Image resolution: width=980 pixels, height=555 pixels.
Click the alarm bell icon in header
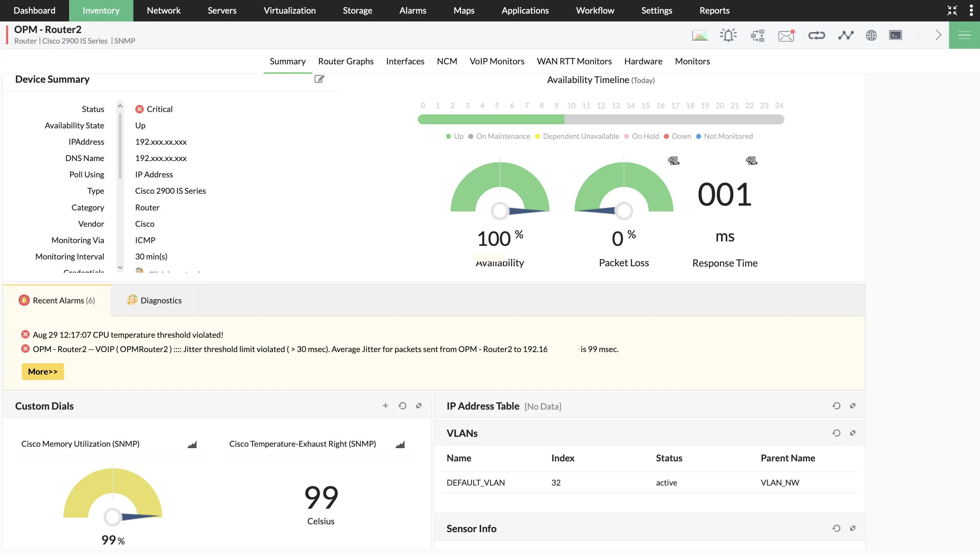pyautogui.click(x=728, y=35)
